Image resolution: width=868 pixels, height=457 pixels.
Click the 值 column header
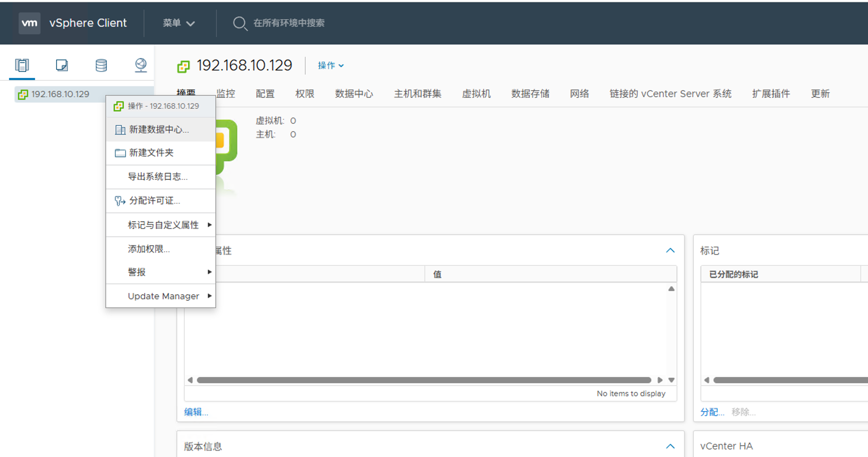[x=551, y=274]
